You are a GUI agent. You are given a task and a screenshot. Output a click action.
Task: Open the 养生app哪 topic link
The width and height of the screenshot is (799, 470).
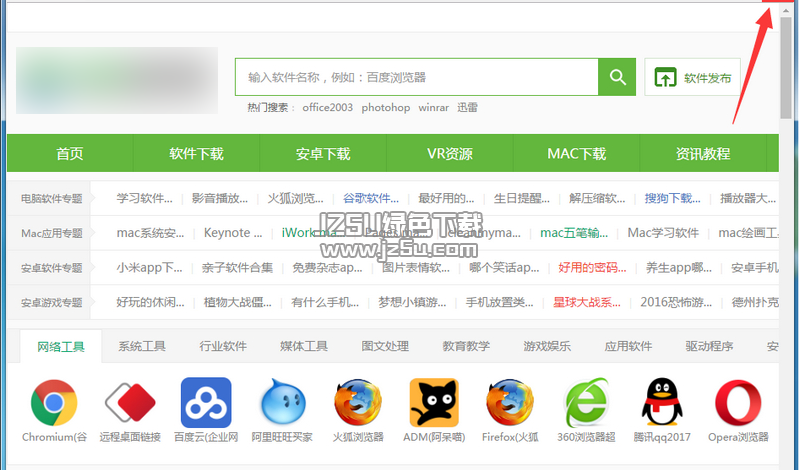(679, 268)
